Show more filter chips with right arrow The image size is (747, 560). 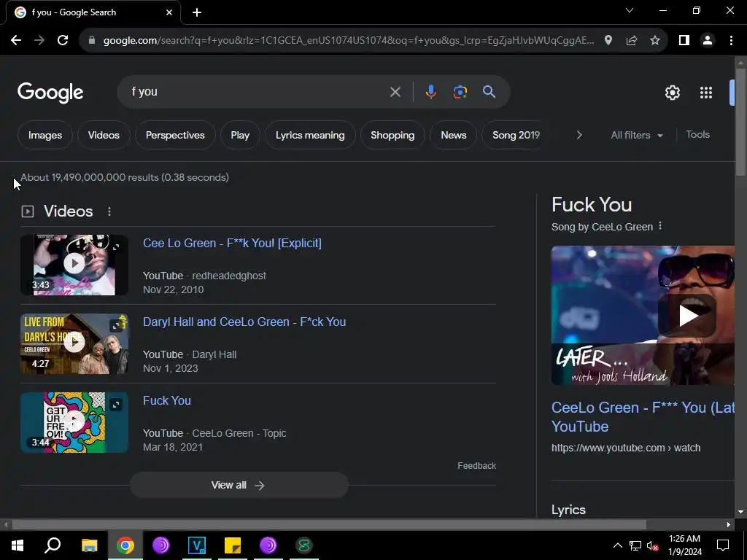click(579, 135)
